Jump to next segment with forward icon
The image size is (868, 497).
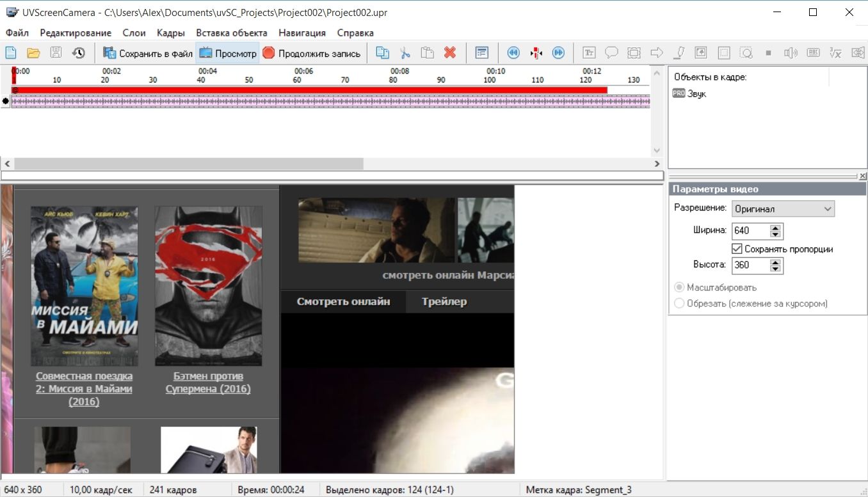(558, 53)
